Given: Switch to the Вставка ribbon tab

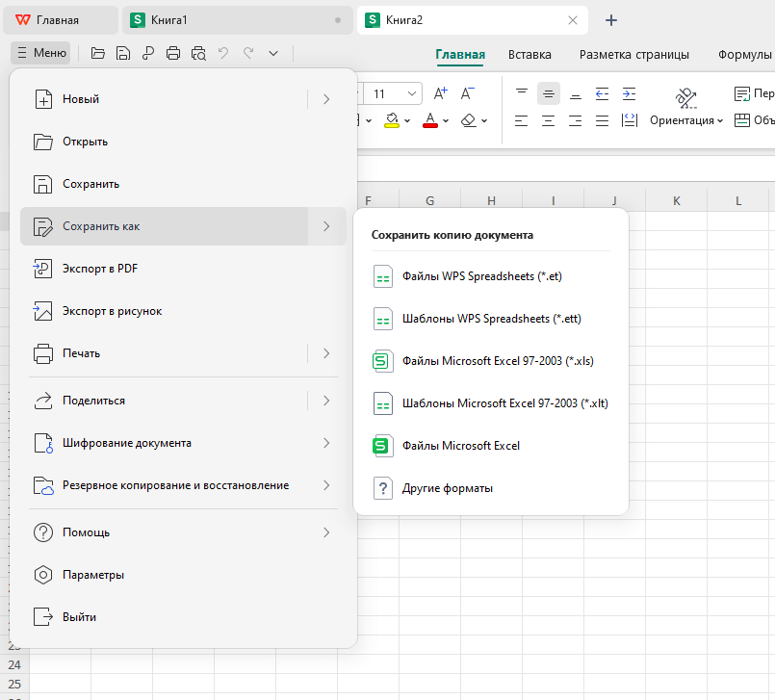Looking at the screenshot, I should [x=530, y=54].
